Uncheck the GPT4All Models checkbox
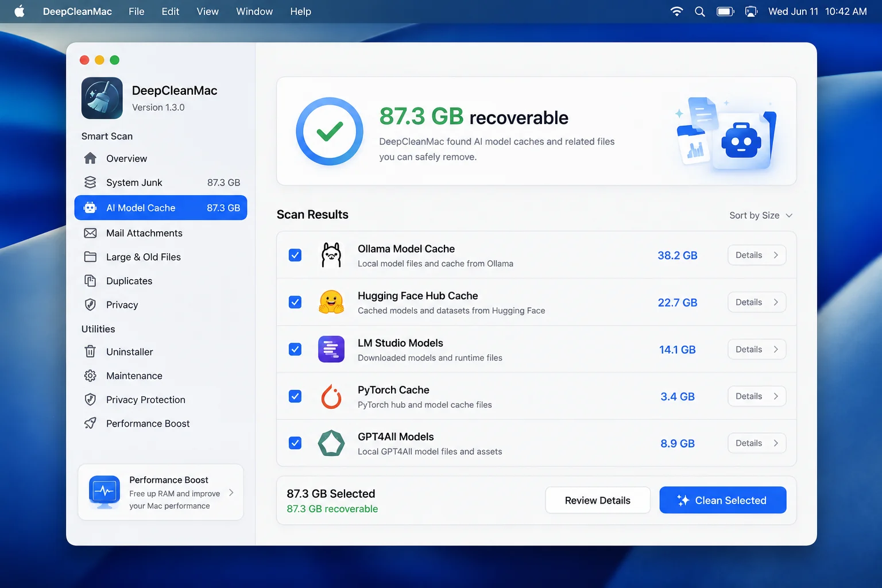Viewport: 882px width, 588px height. click(295, 443)
